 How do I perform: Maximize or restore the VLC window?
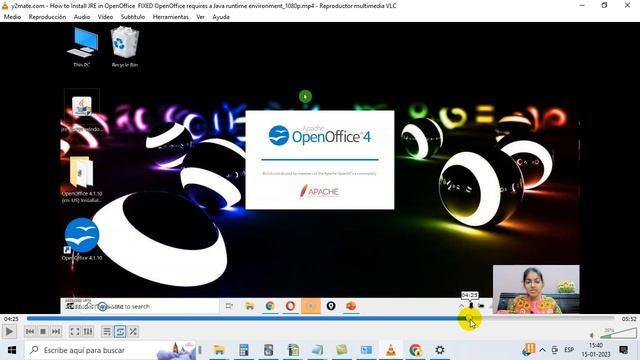click(604, 5)
